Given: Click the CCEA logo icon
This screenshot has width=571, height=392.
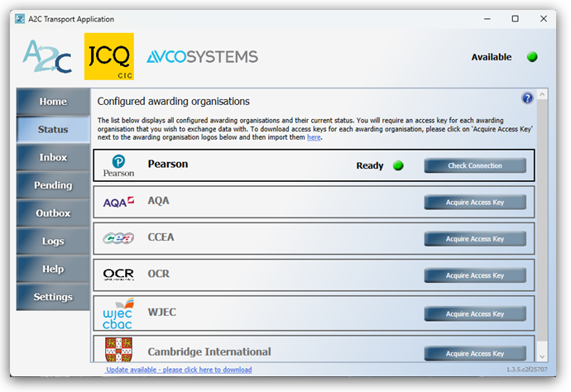Looking at the screenshot, I should 119,239.
